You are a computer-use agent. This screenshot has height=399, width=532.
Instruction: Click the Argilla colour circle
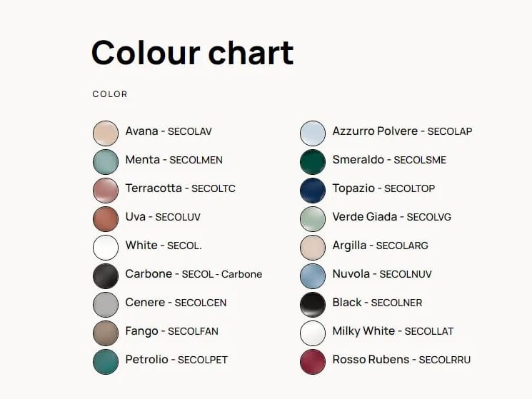pos(313,248)
